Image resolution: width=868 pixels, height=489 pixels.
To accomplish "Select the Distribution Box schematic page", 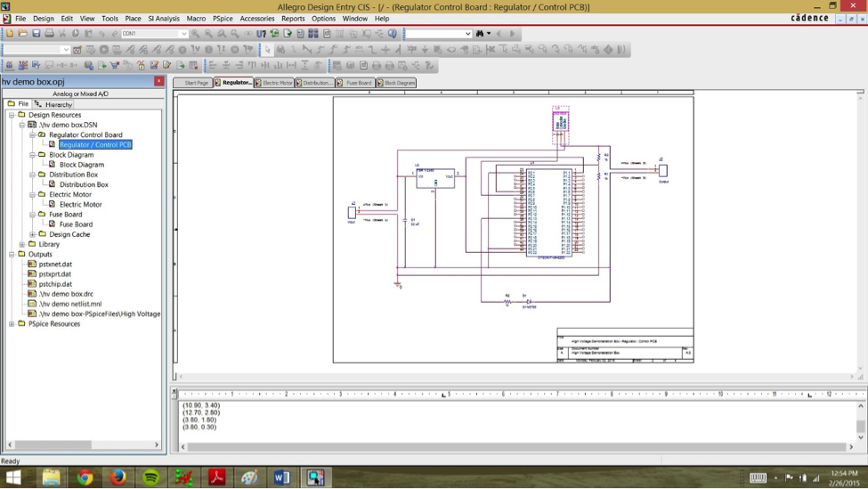I will [x=84, y=184].
